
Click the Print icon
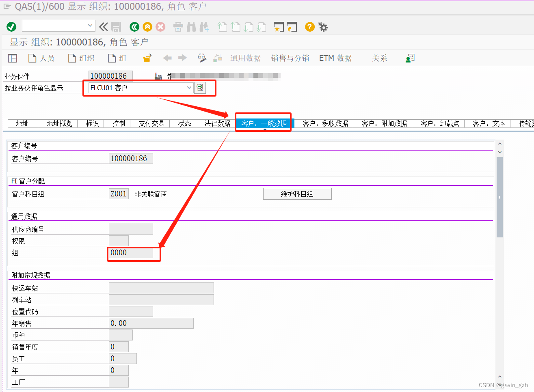[x=178, y=27]
